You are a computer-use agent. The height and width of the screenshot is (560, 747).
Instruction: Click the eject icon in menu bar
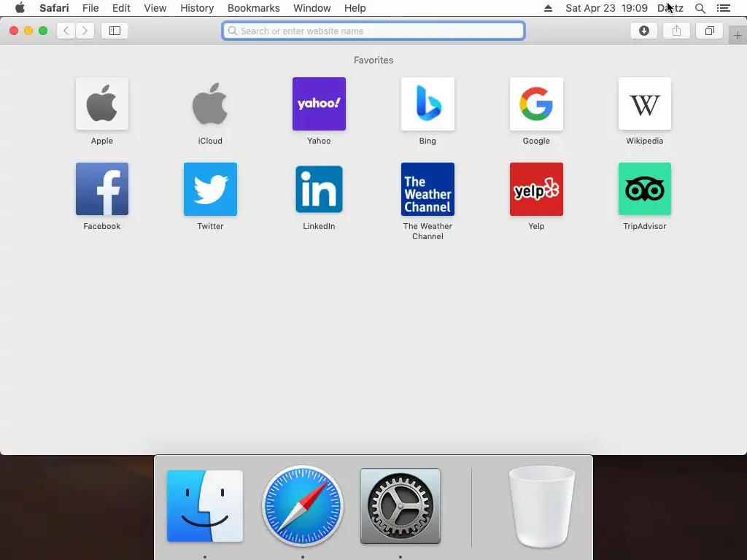[x=549, y=8]
